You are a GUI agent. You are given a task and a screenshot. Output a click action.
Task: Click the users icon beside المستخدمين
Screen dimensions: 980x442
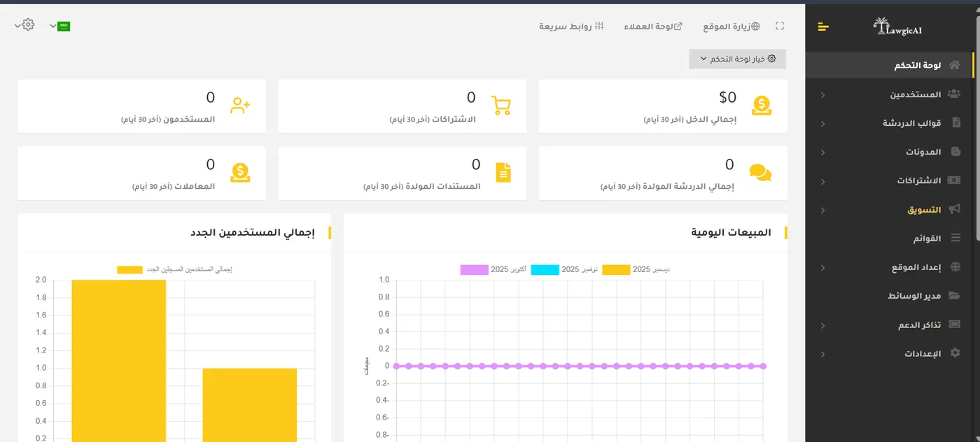(x=954, y=94)
